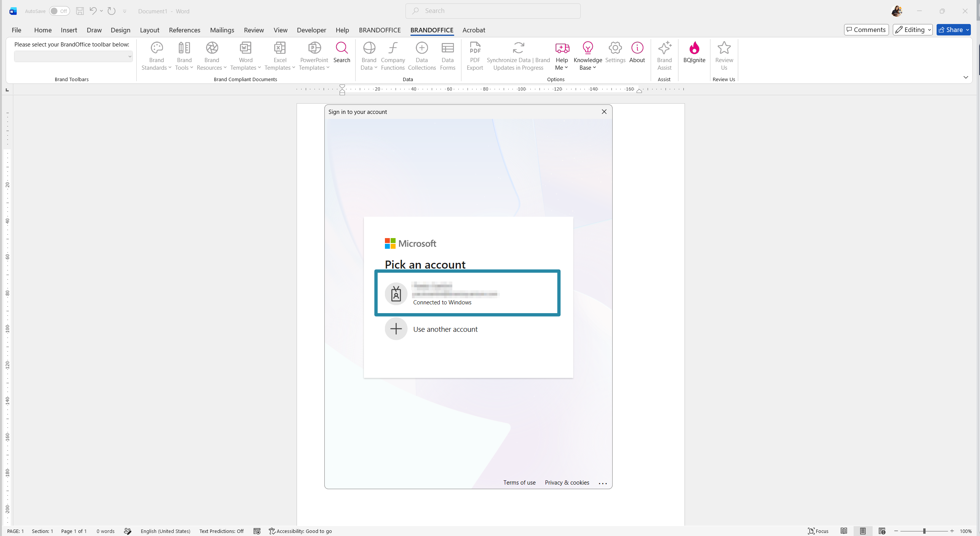This screenshot has width=980, height=536.
Task: Expand the Word Templates dropdown
Action: click(x=246, y=56)
